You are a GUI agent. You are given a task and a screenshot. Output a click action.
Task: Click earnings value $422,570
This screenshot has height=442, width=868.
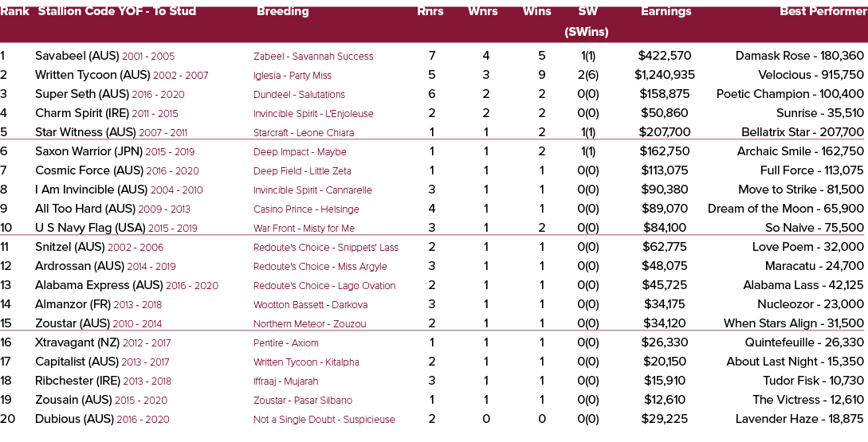click(664, 56)
